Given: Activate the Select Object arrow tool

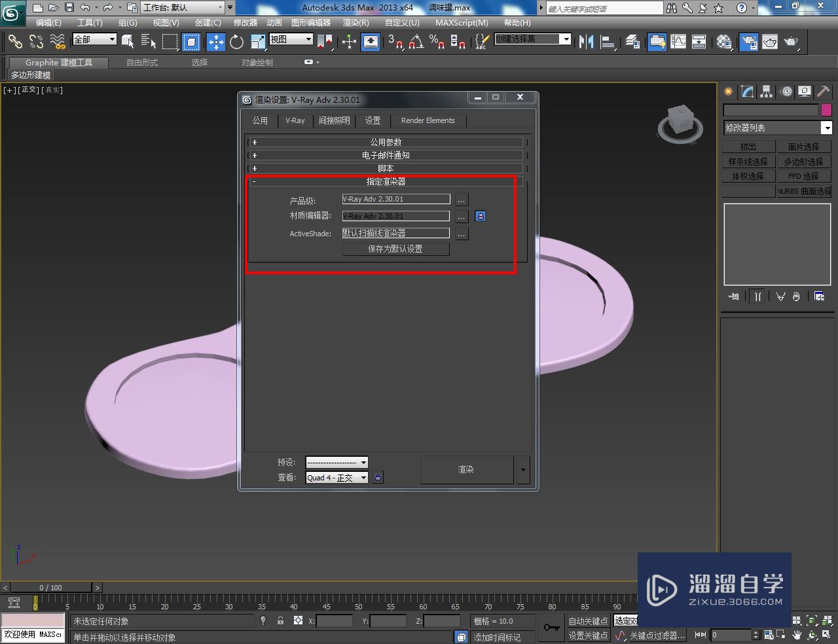Looking at the screenshot, I should click(x=128, y=42).
